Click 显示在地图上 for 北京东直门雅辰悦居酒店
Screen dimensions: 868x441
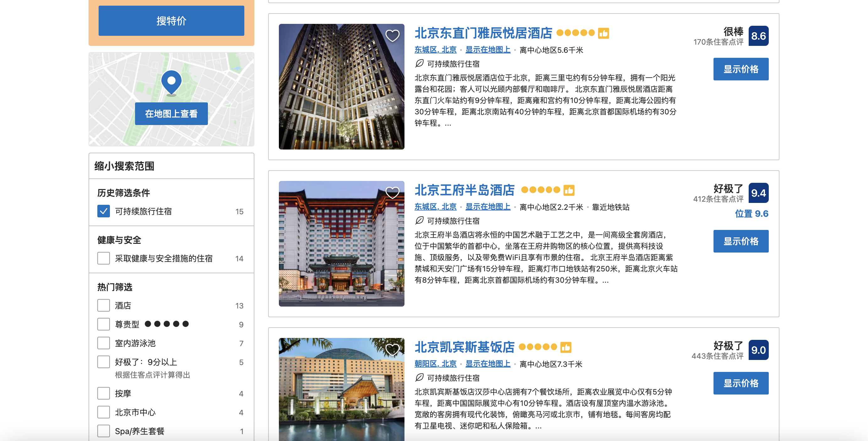pos(488,50)
